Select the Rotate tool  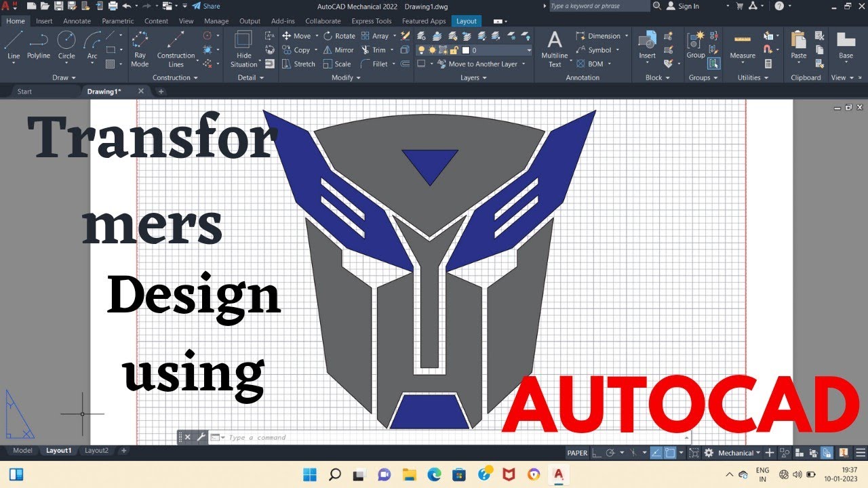coord(339,36)
